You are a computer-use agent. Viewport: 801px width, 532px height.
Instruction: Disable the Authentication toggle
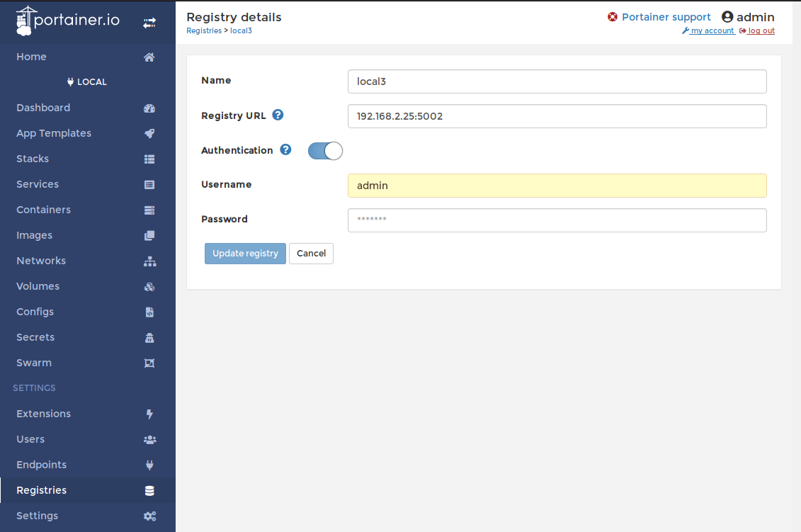pyautogui.click(x=325, y=150)
